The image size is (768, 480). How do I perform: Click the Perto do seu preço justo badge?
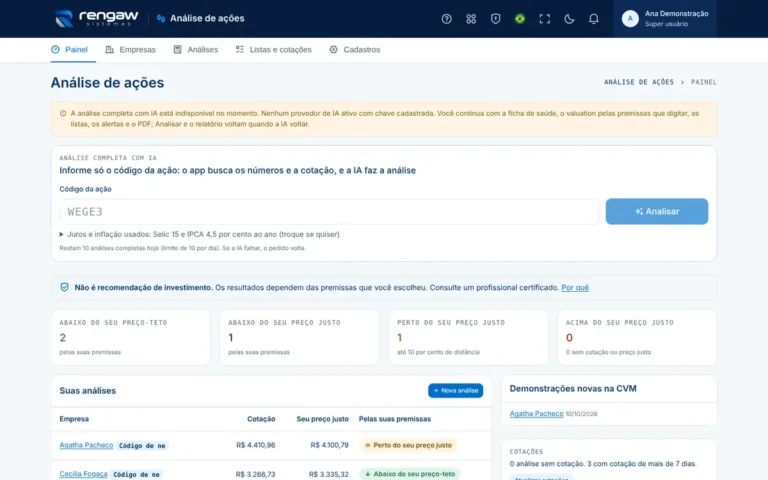point(408,445)
